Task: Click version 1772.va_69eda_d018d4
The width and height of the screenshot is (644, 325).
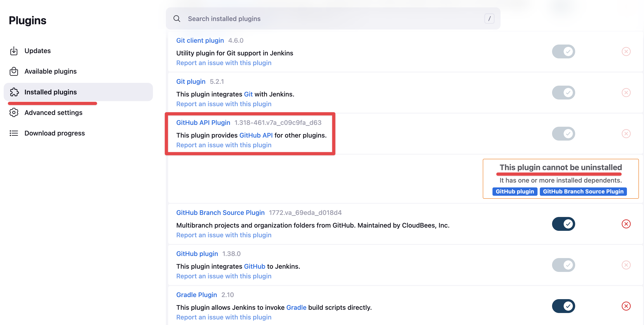Action: (x=305, y=213)
